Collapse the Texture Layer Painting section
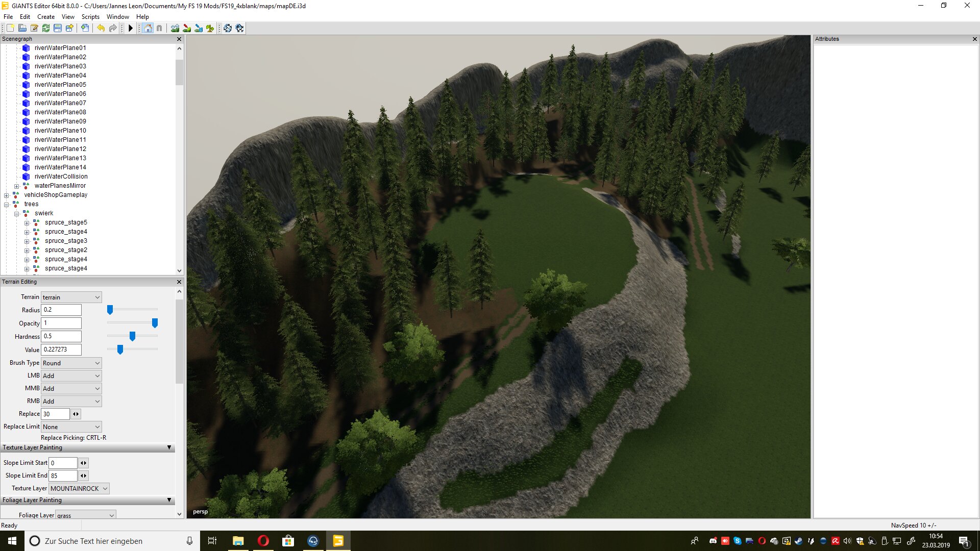Viewport: 980px width, 551px height. point(169,447)
